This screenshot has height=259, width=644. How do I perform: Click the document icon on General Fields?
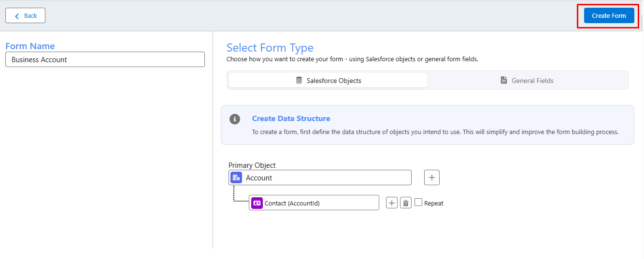tap(504, 81)
